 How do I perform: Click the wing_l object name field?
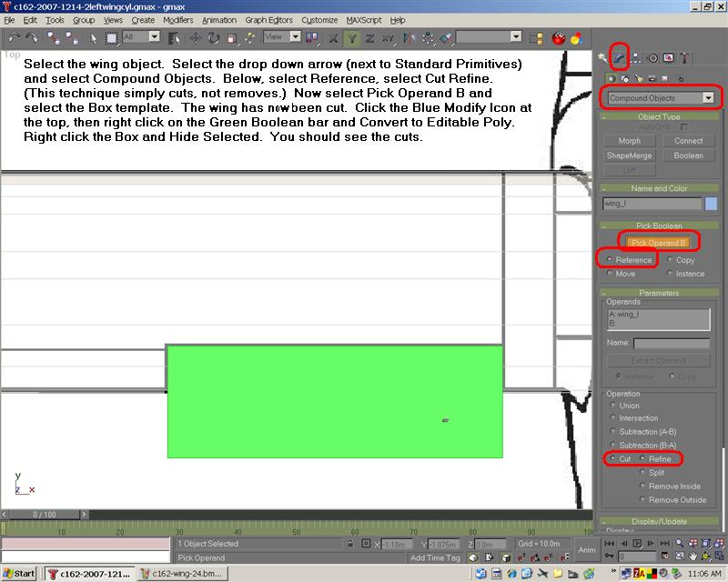pos(652,204)
